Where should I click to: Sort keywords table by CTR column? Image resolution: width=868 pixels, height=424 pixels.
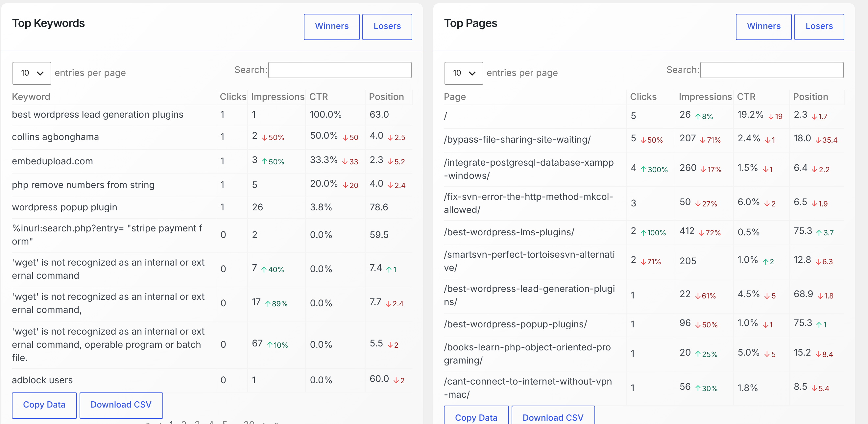[318, 97]
